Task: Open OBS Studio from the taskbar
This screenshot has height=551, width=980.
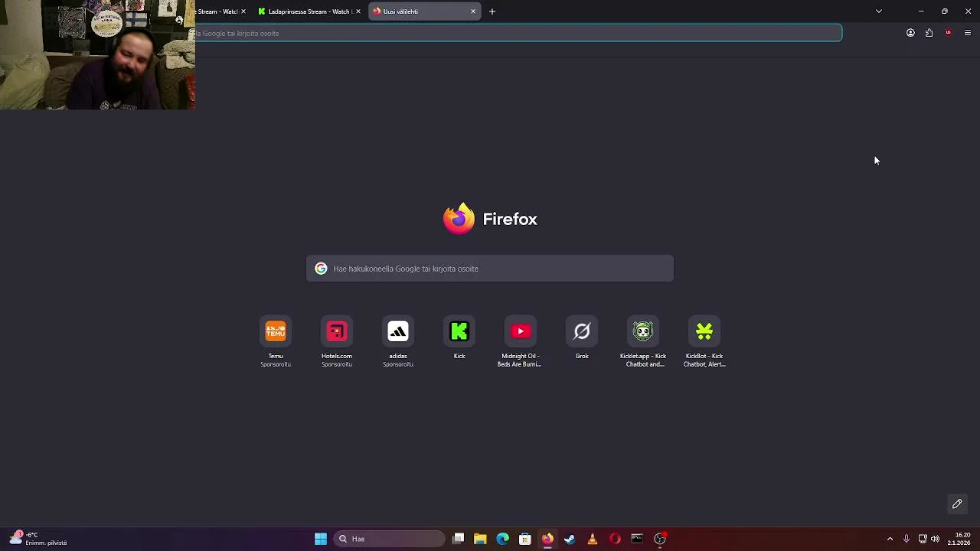Action: 660,539
